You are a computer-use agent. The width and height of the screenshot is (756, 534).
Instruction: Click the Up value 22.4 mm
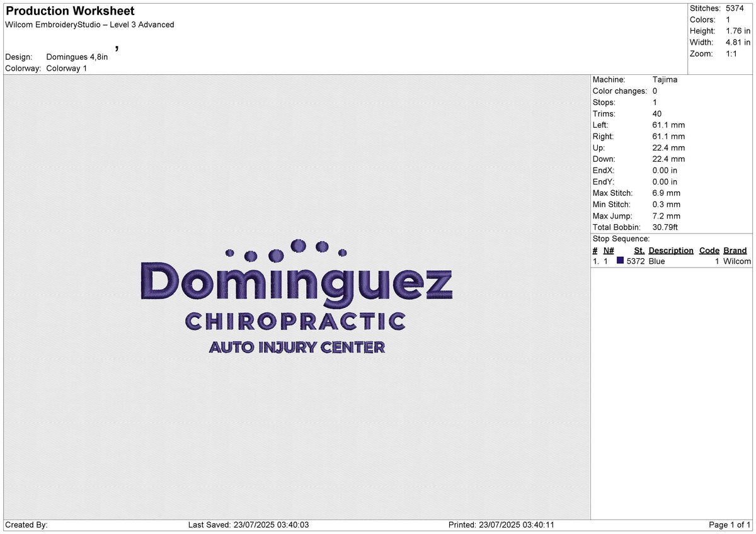668,148
